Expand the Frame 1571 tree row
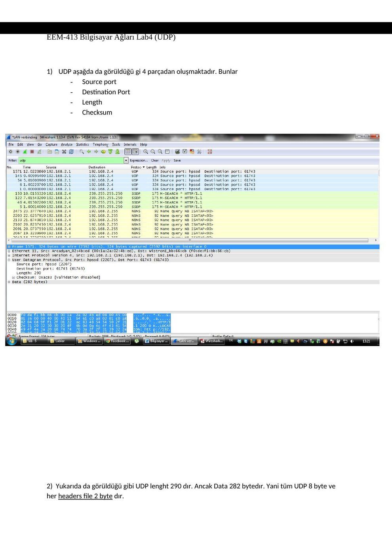 tap(9, 247)
